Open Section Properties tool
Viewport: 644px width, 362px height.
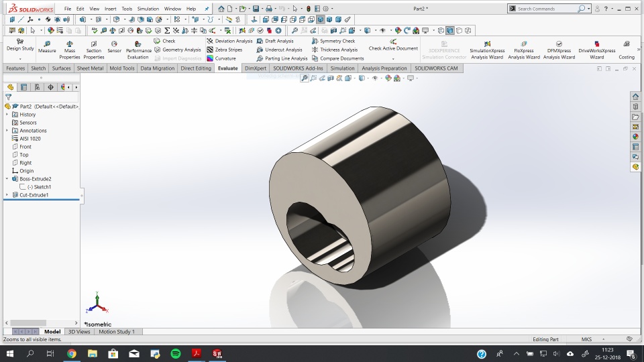94,50
